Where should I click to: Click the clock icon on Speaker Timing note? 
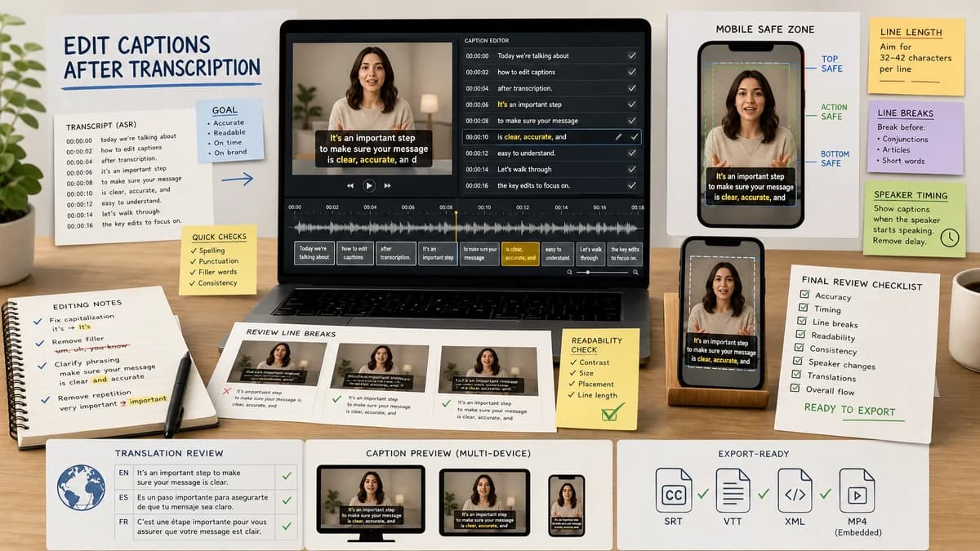coord(950,238)
